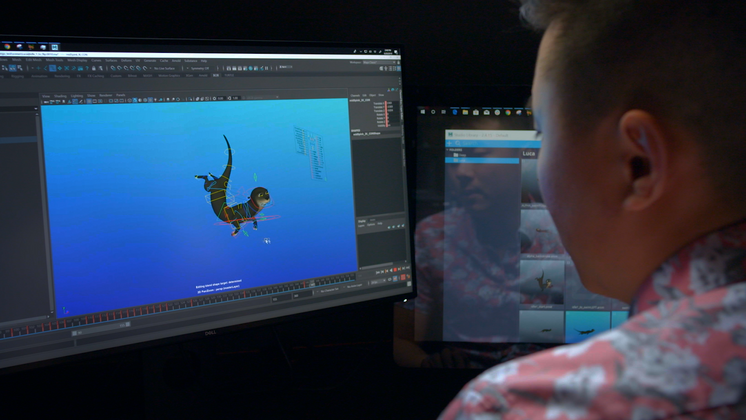Open the viewport Panels menu
746x420 pixels.
tap(120, 95)
